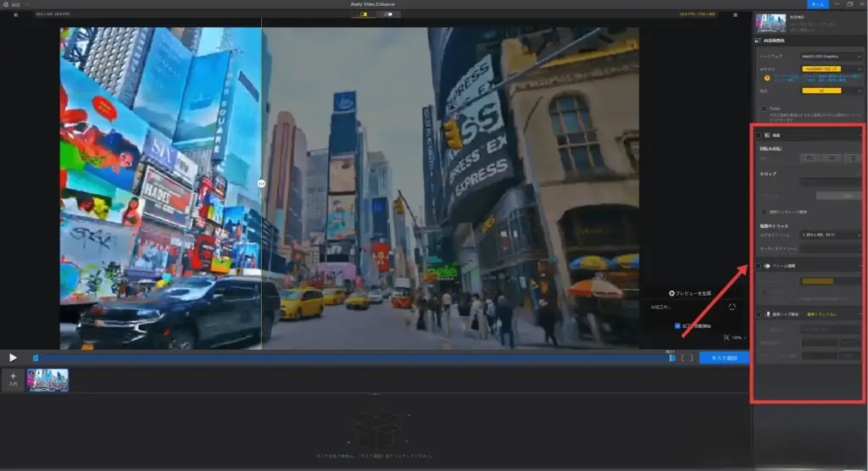Click the rightmost flip button in the rotate row

tap(853, 158)
